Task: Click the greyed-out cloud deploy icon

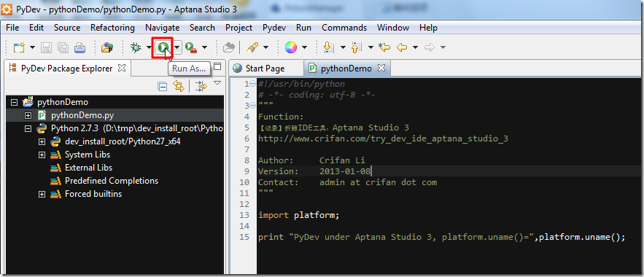Action: [x=228, y=47]
